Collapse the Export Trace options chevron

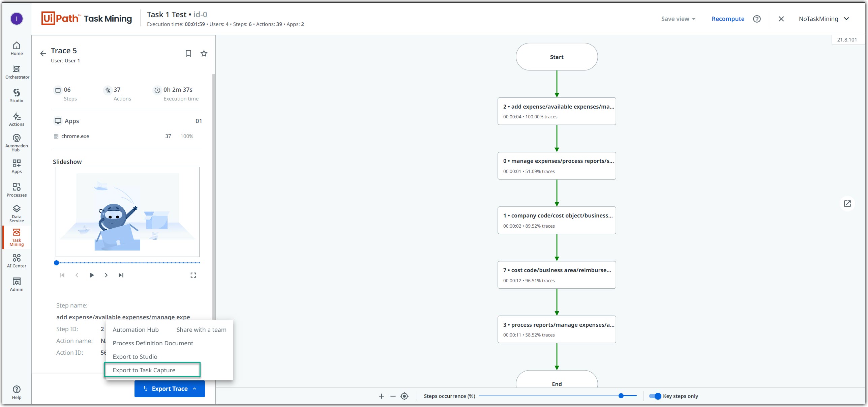point(194,389)
